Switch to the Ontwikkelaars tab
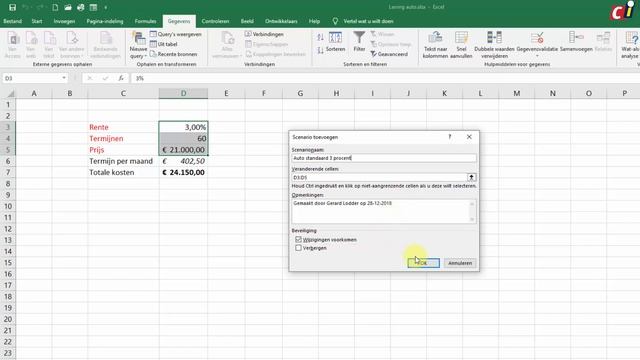The width and height of the screenshot is (640, 360). pos(281,21)
